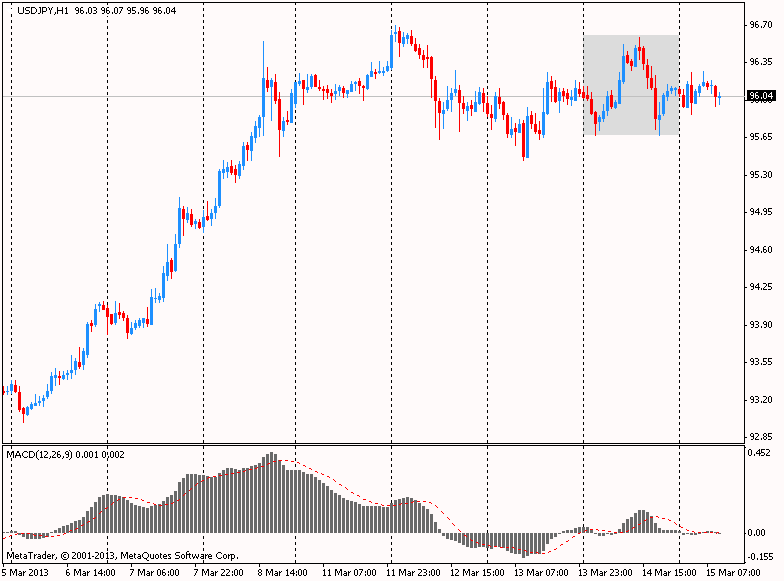Click the 93.90 price scale label

[760, 324]
